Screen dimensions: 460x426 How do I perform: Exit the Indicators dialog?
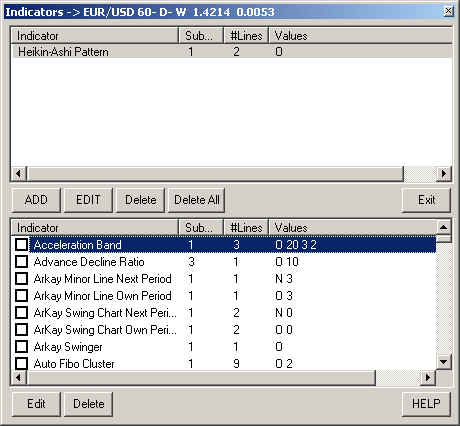point(426,200)
